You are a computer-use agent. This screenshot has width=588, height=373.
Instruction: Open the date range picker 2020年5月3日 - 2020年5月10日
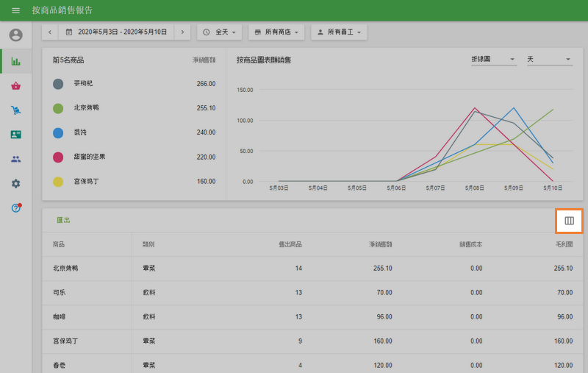pos(116,32)
